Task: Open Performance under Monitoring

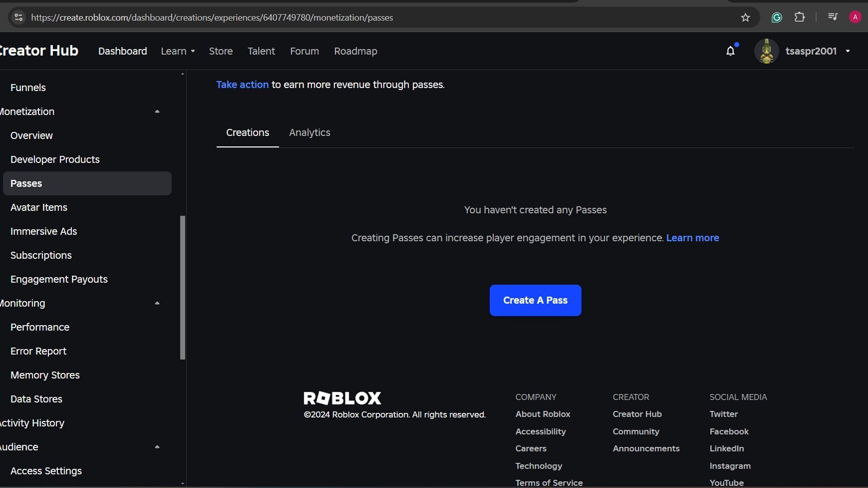Action: click(x=40, y=327)
